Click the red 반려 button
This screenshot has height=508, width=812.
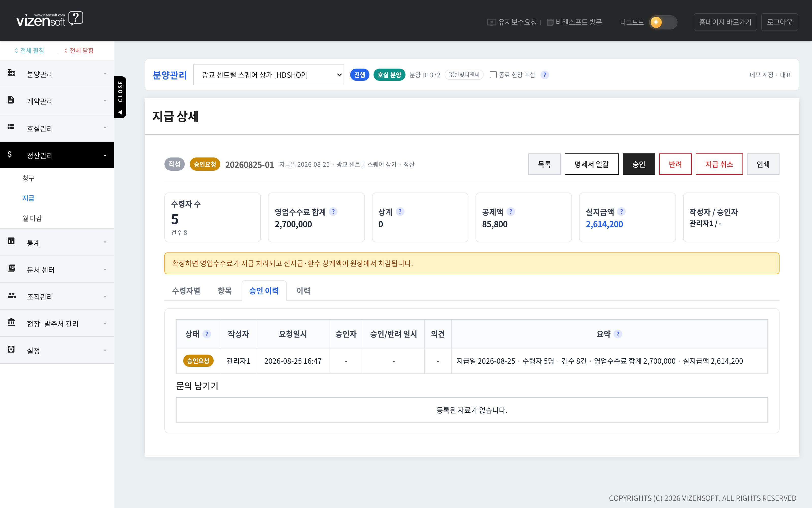[x=675, y=164]
